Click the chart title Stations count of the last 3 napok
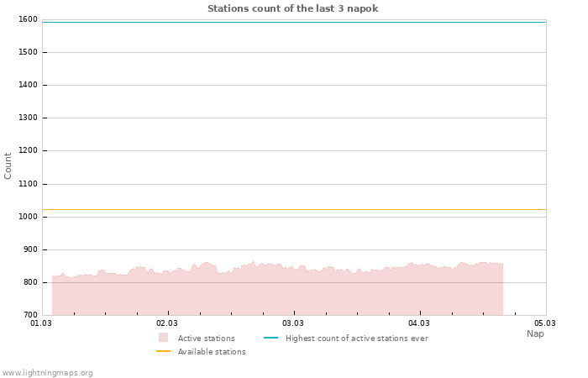This screenshot has width=588, height=378. (293, 8)
